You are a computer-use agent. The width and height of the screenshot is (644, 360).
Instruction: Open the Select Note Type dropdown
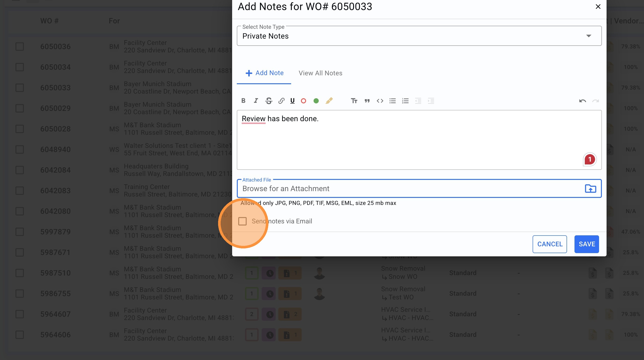(x=419, y=36)
